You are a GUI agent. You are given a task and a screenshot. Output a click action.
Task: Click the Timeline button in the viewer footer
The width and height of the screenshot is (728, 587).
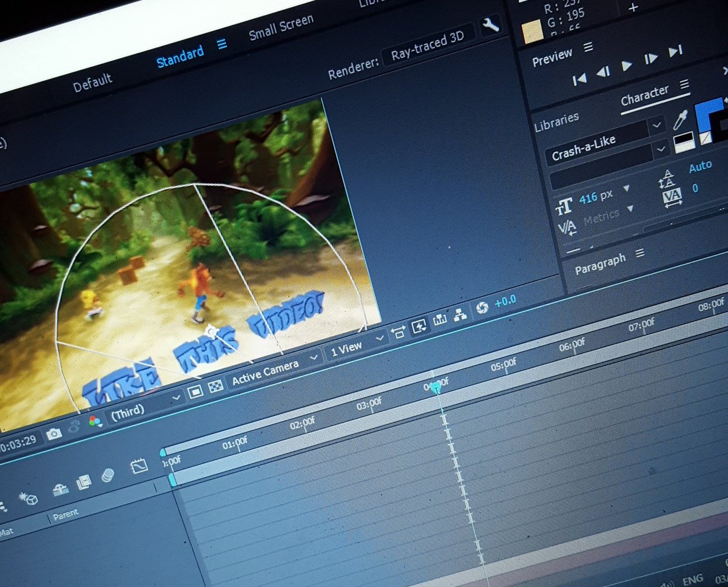pyautogui.click(x=441, y=320)
